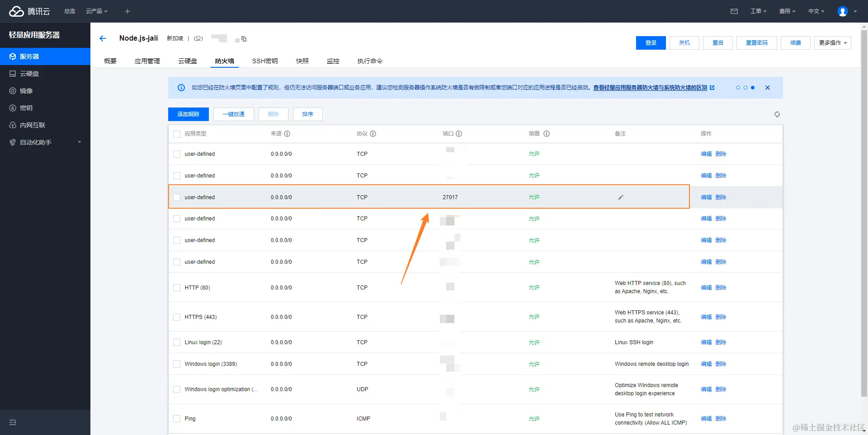868x435 pixels.
Task: Switch to the 快照 tab
Action: pyautogui.click(x=302, y=61)
